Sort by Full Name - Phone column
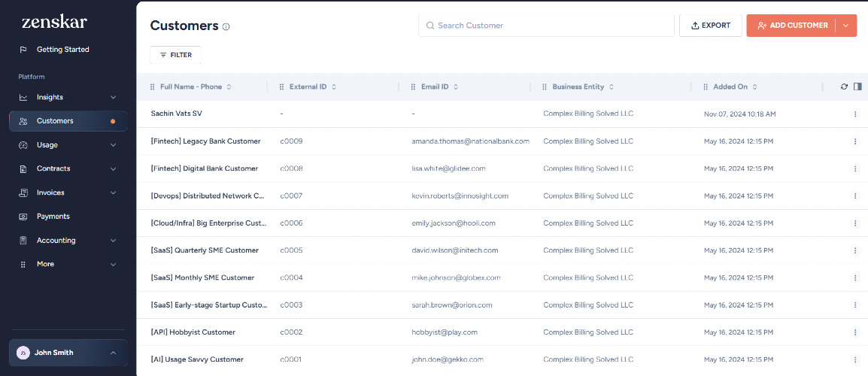This screenshot has width=868, height=376. [x=229, y=87]
